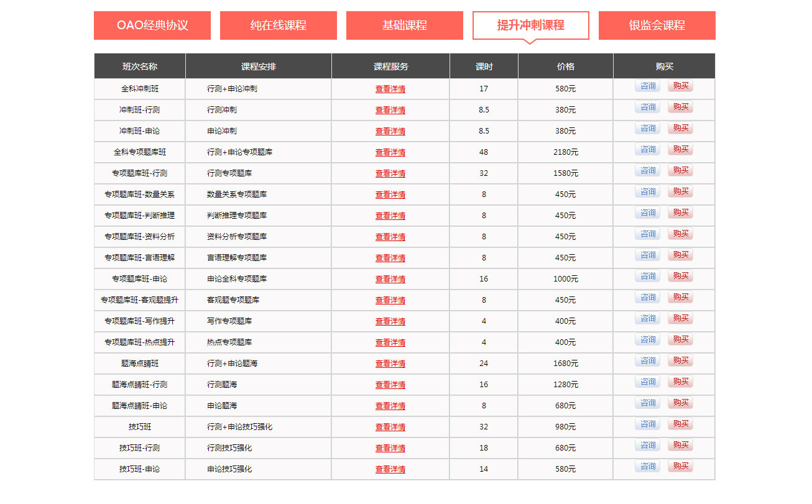The image size is (812, 504).
Task: Click 咨询 for 专项题库班-写作提升
Action: 648,318
